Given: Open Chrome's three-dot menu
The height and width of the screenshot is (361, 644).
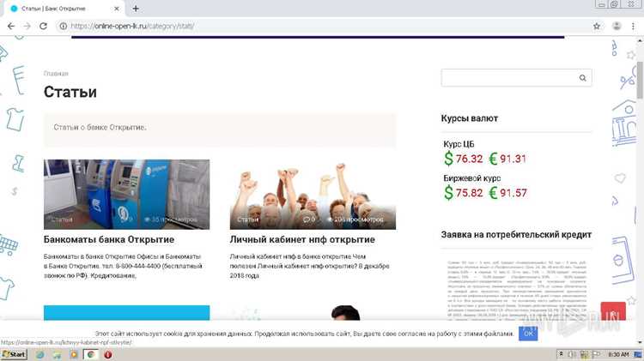Looking at the screenshot, I should point(633,26).
